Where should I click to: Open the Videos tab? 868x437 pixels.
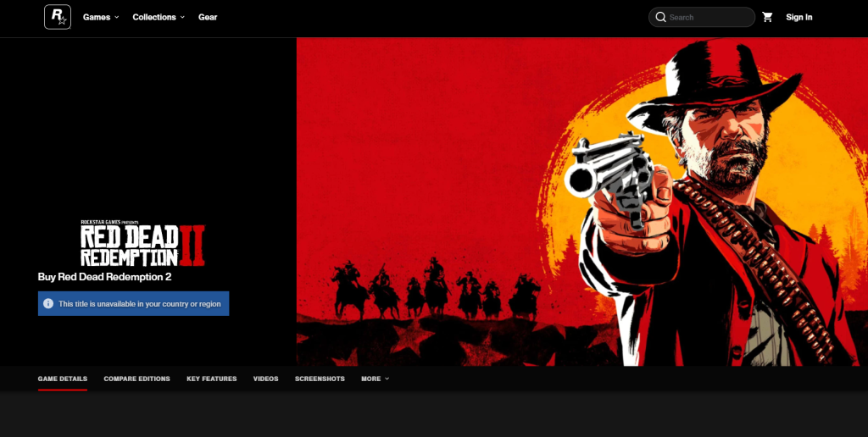pyautogui.click(x=265, y=379)
